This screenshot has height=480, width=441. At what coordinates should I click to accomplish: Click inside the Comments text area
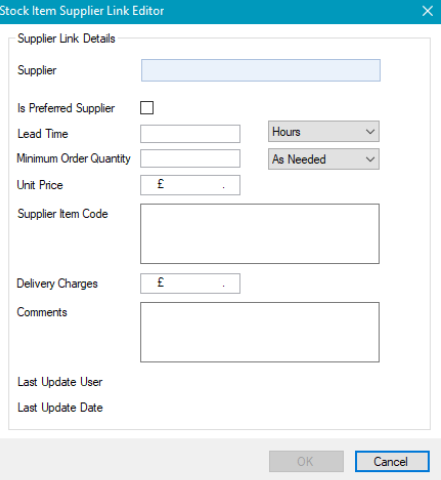tap(260, 332)
